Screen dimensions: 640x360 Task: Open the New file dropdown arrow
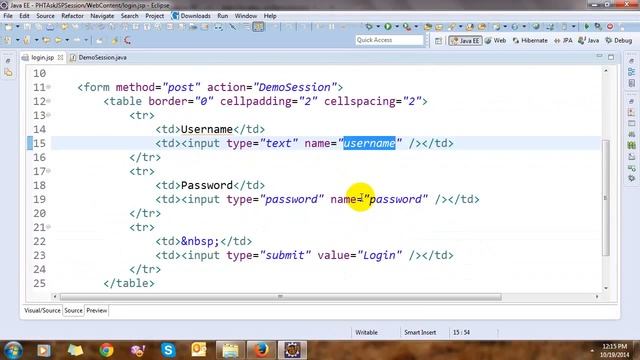[17, 27]
